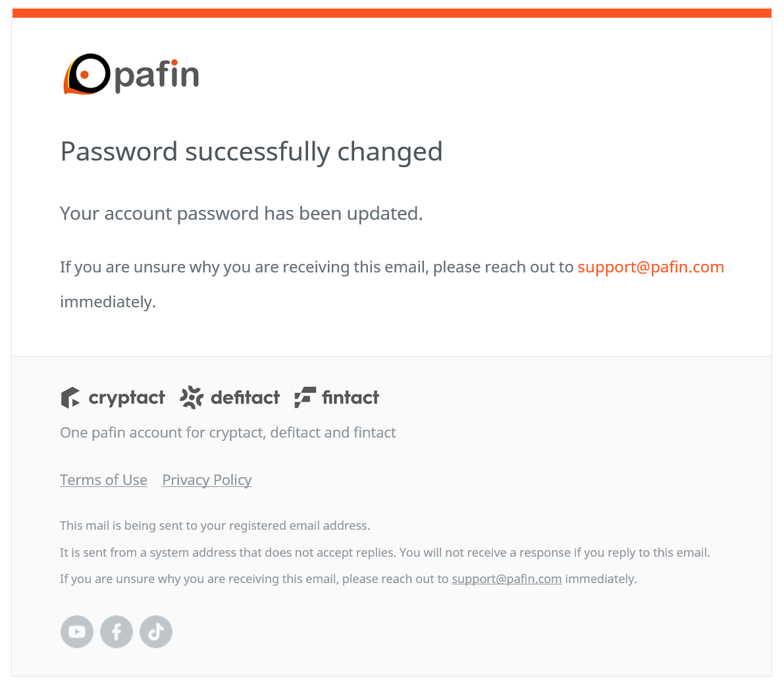Open the Terms of Use link
This screenshot has height=691, width=784.
click(x=103, y=480)
